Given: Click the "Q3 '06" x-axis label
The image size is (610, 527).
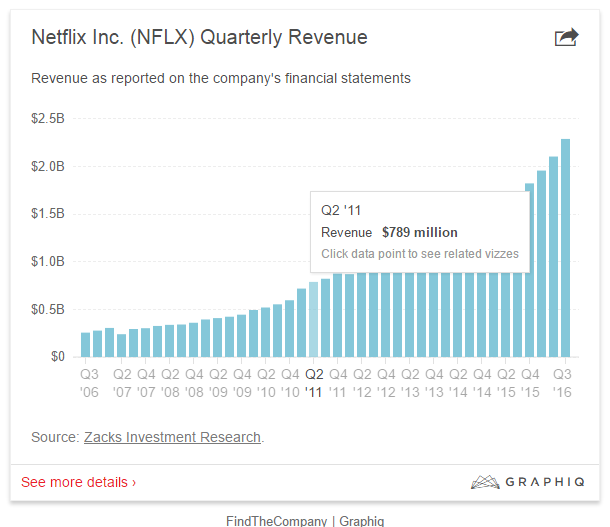Looking at the screenshot, I should [89, 383].
